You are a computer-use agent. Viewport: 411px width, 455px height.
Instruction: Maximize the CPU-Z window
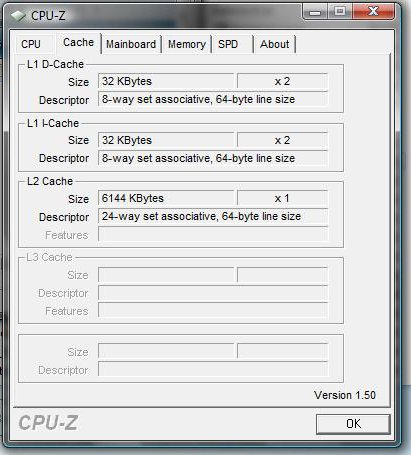(339, 12)
